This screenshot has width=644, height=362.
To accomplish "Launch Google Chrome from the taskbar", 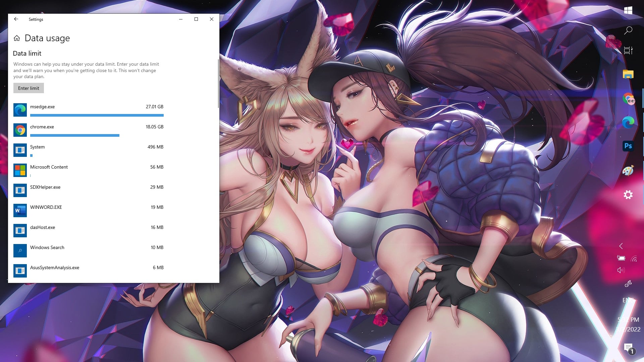I will (628, 99).
